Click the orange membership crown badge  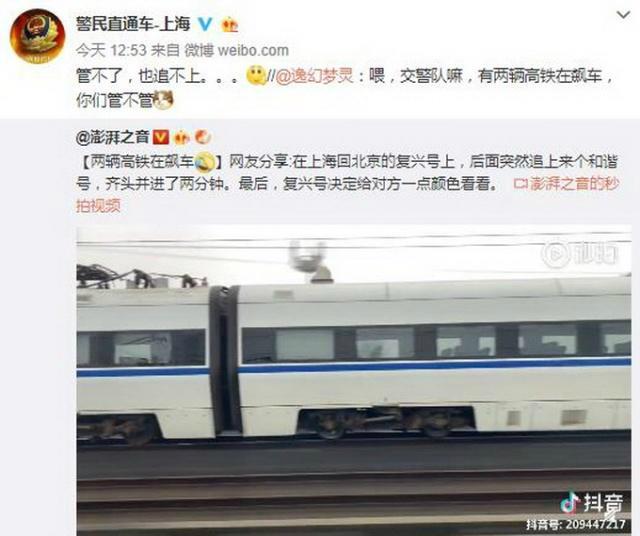(x=229, y=25)
